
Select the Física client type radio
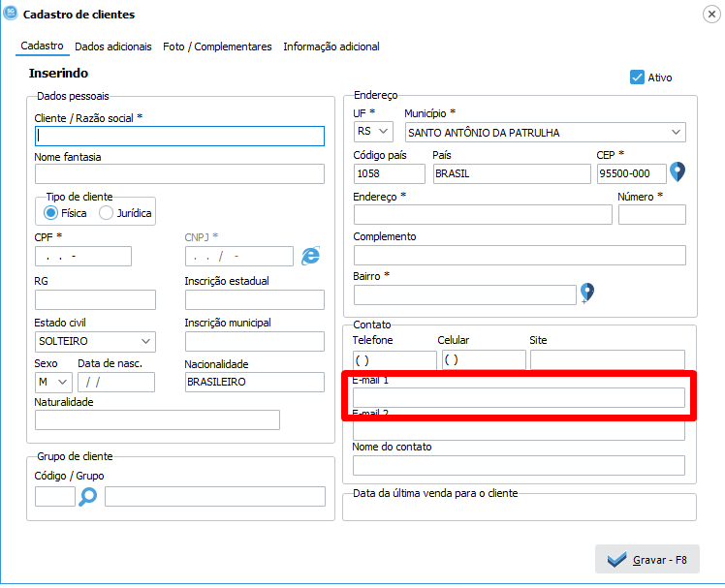pyautogui.click(x=51, y=213)
